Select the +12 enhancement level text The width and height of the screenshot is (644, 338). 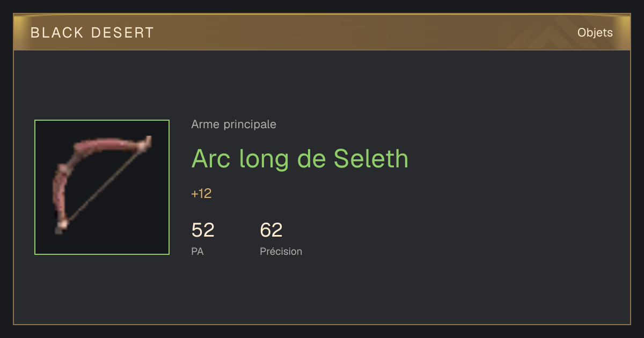click(x=201, y=194)
